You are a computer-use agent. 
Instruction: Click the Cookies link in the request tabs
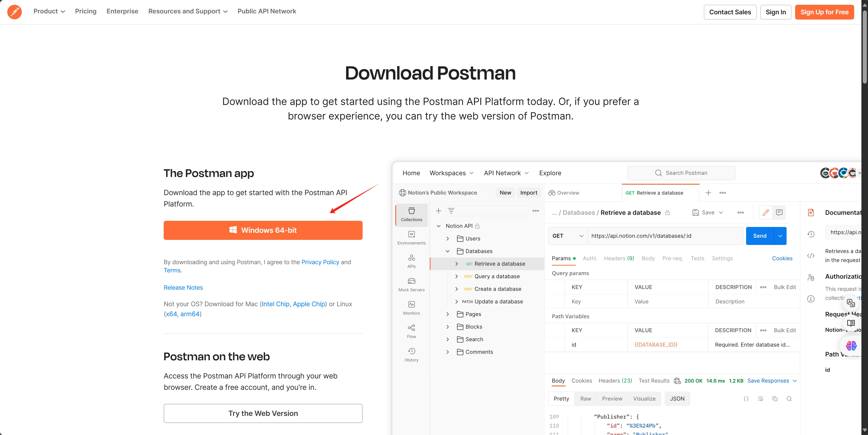[x=782, y=258]
